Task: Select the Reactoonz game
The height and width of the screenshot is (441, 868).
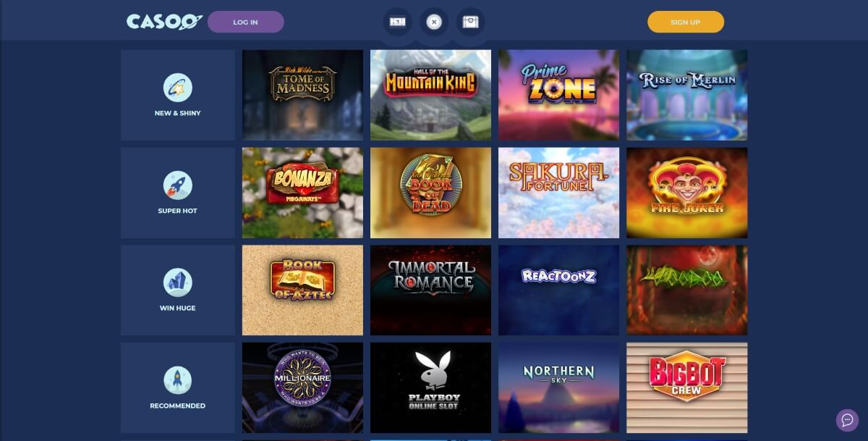Action: 558,290
